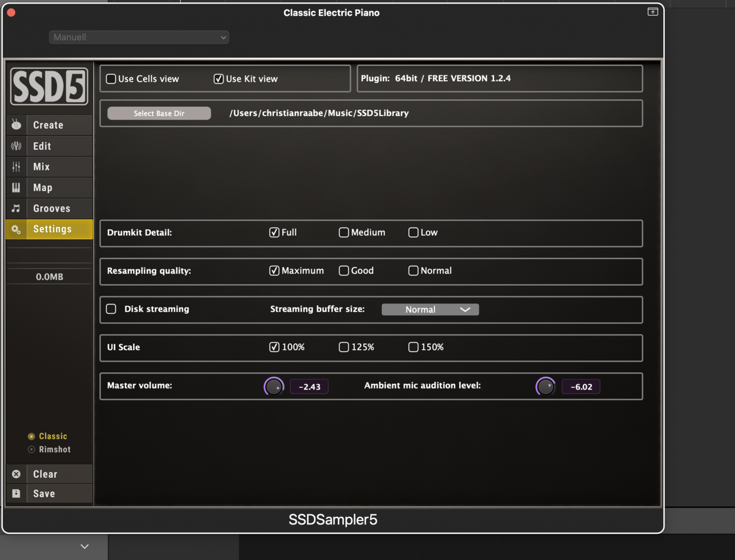Click the X icon beside Clear

(x=16, y=474)
